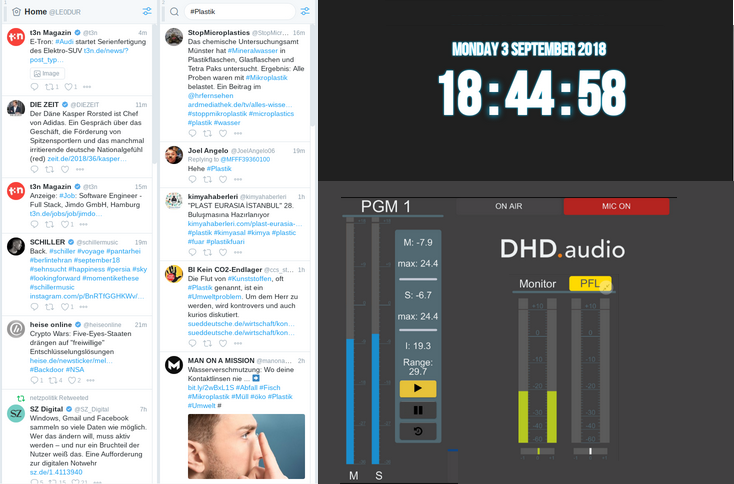Retweet t3n Magazin Audi E-Tron tweet

(49, 87)
